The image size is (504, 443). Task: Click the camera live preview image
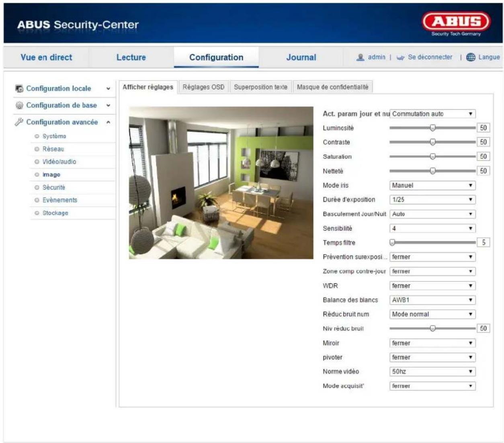[221, 183]
